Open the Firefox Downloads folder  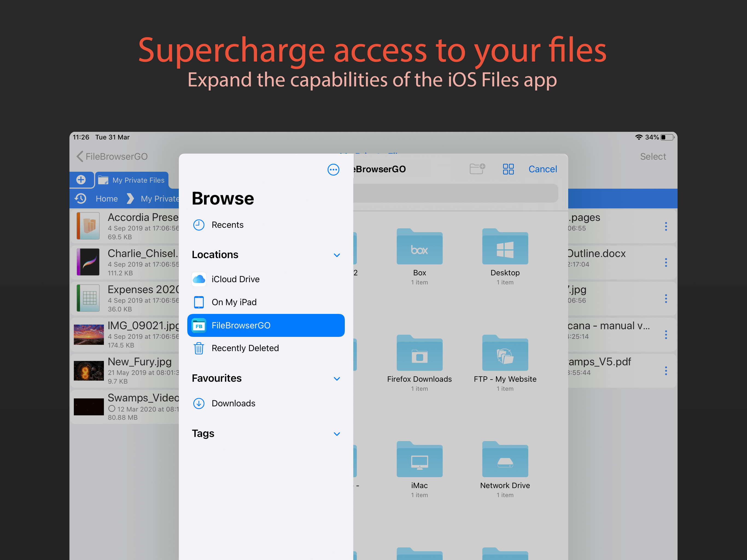(x=419, y=355)
